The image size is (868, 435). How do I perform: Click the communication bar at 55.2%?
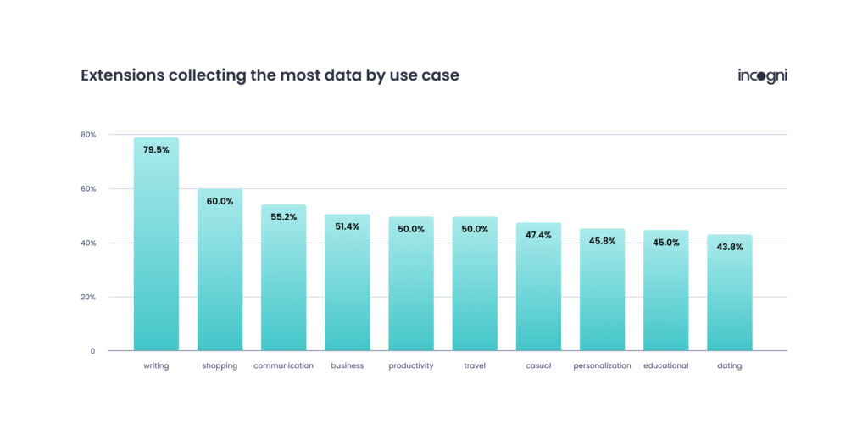[283, 278]
